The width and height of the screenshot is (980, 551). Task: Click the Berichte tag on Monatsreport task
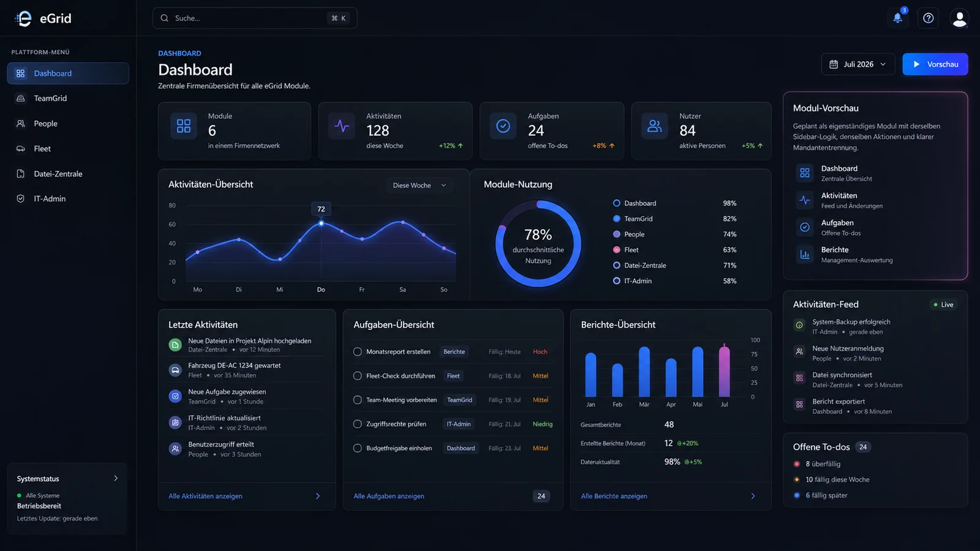[x=454, y=352]
